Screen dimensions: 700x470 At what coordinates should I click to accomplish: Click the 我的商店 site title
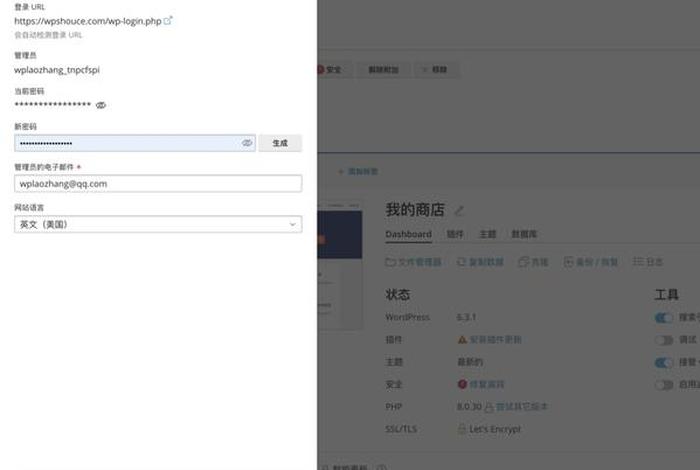(x=415, y=210)
